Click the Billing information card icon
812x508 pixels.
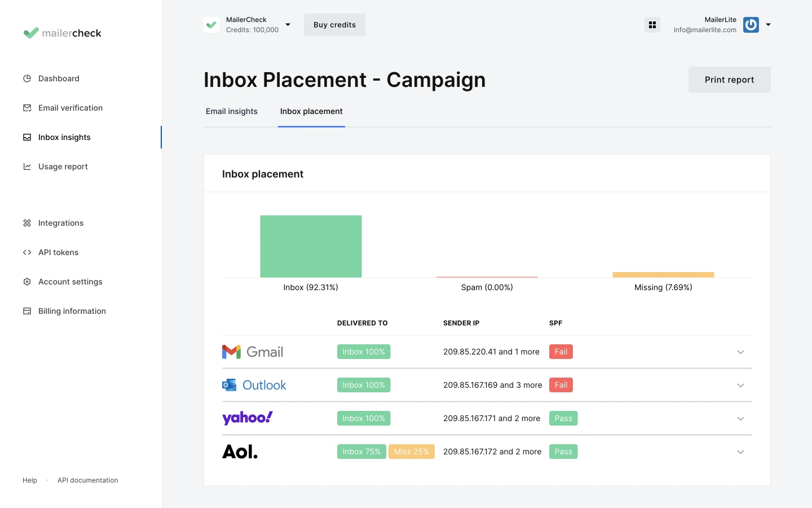(x=27, y=311)
